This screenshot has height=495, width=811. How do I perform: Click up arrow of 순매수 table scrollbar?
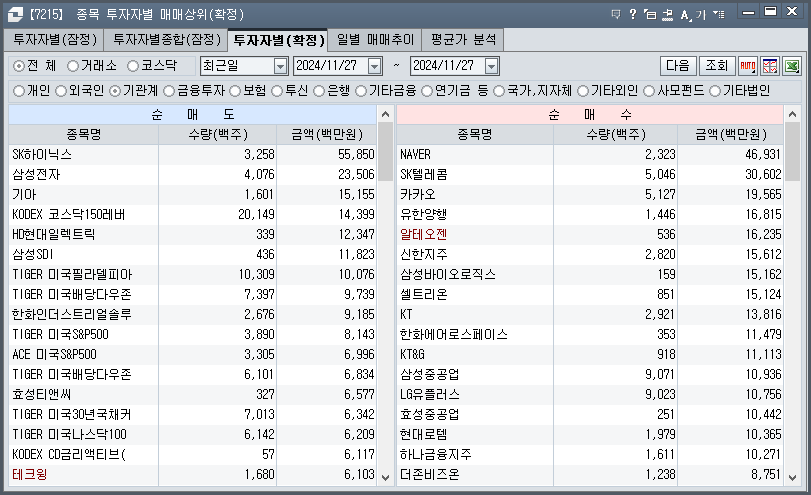pos(792,114)
